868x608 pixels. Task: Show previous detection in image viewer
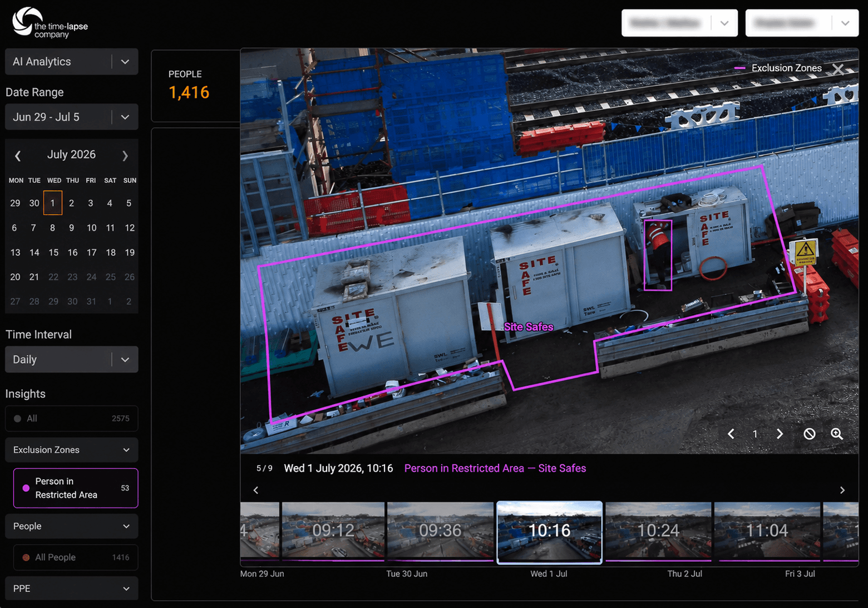(731, 434)
